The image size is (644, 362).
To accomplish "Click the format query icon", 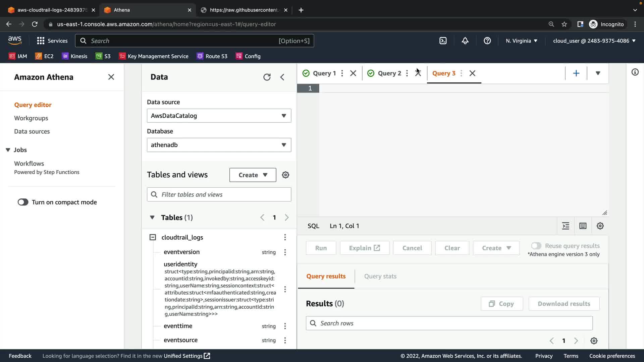I will click(x=566, y=226).
